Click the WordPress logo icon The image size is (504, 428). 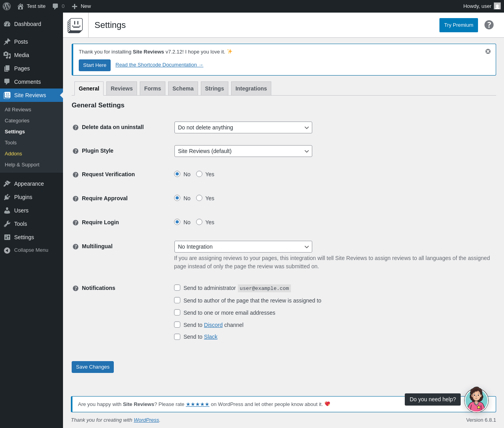click(x=7, y=6)
